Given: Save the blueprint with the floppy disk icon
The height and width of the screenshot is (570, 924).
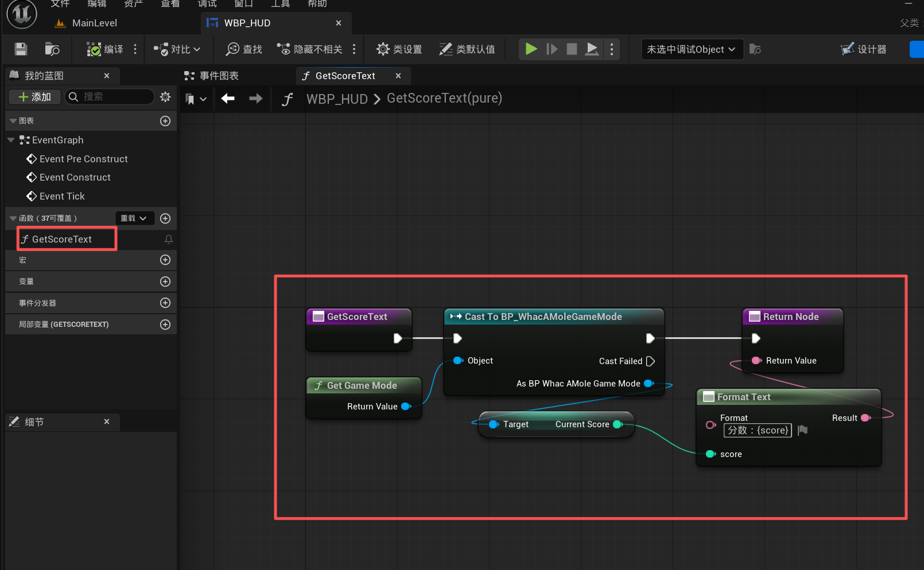Looking at the screenshot, I should click(21, 49).
